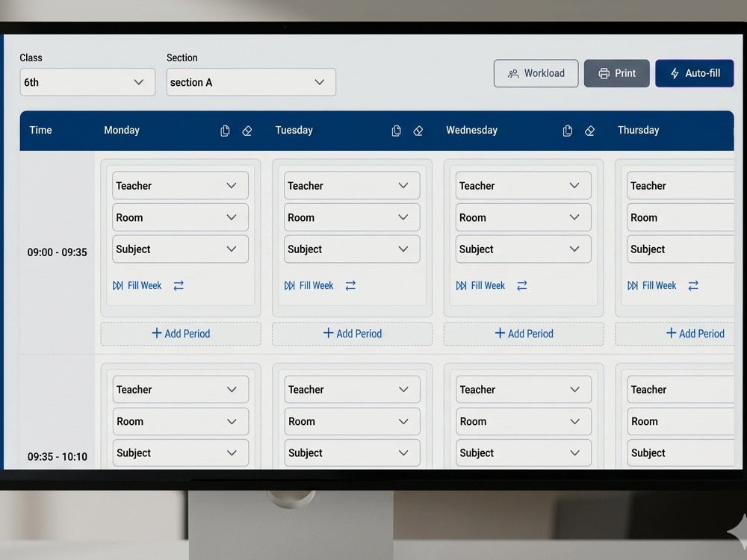Click the Tuesday column header
This screenshot has width=747, height=560.
pyautogui.click(x=294, y=130)
